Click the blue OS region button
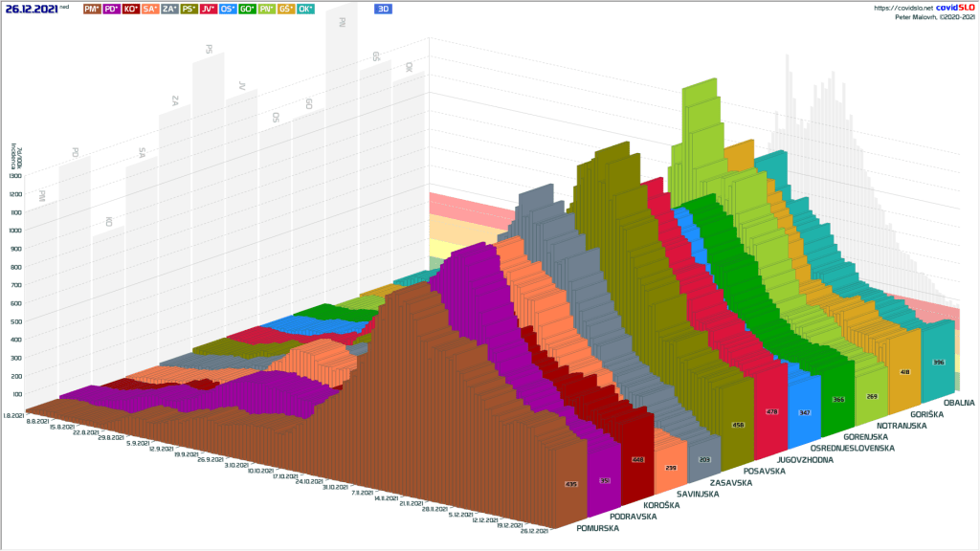The width and height of the screenshot is (980, 551). point(229,9)
